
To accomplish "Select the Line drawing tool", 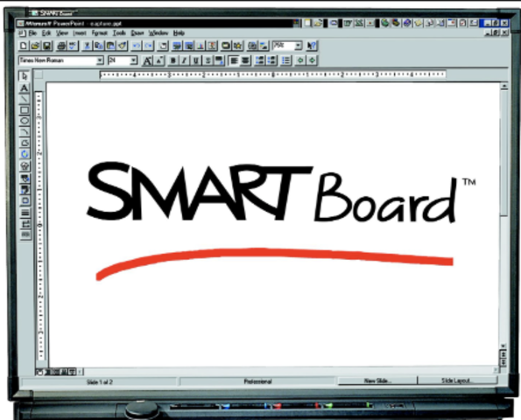I will pyautogui.click(x=25, y=99).
